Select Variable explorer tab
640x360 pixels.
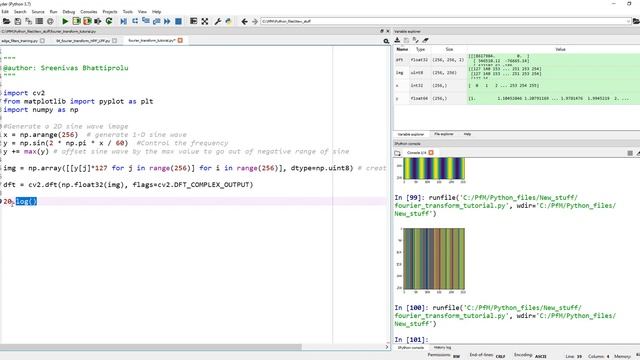click(411, 134)
